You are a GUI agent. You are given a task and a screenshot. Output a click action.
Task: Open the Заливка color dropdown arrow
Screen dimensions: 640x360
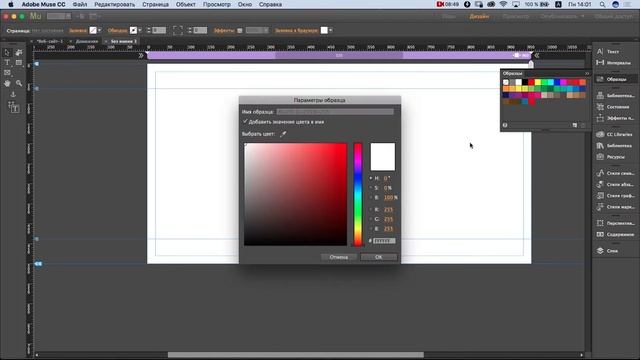99,30
